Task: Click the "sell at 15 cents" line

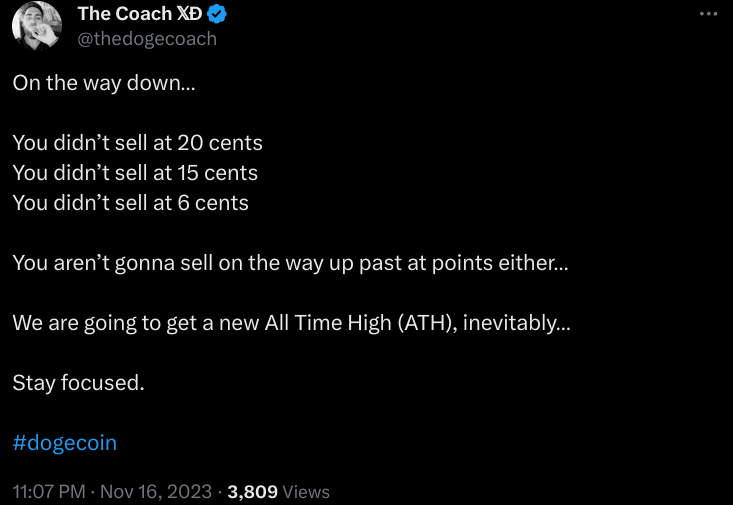Action: [x=135, y=173]
